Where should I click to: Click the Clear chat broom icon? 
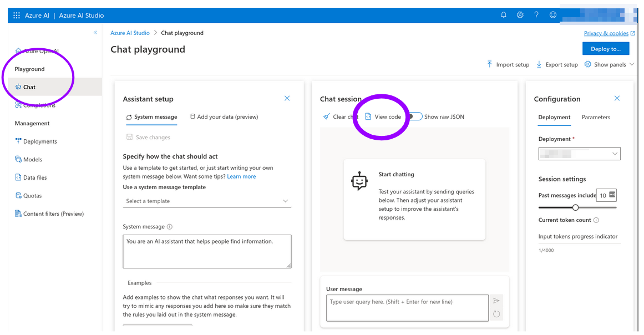click(327, 116)
